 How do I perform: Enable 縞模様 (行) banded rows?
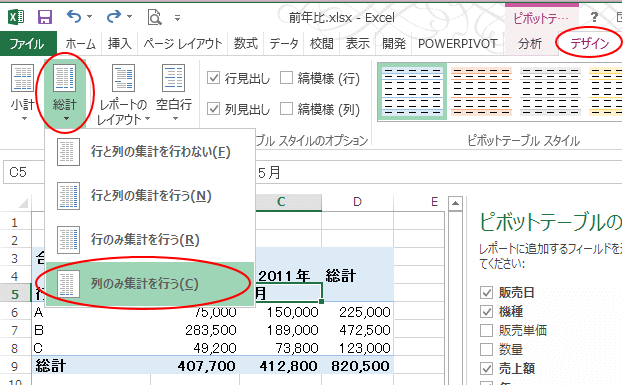(286, 78)
